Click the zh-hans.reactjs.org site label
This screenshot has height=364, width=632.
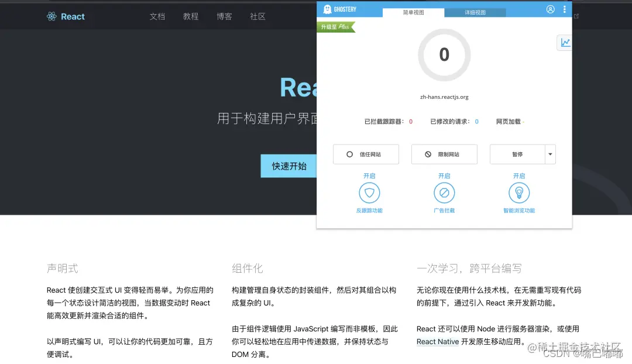pyautogui.click(x=444, y=97)
